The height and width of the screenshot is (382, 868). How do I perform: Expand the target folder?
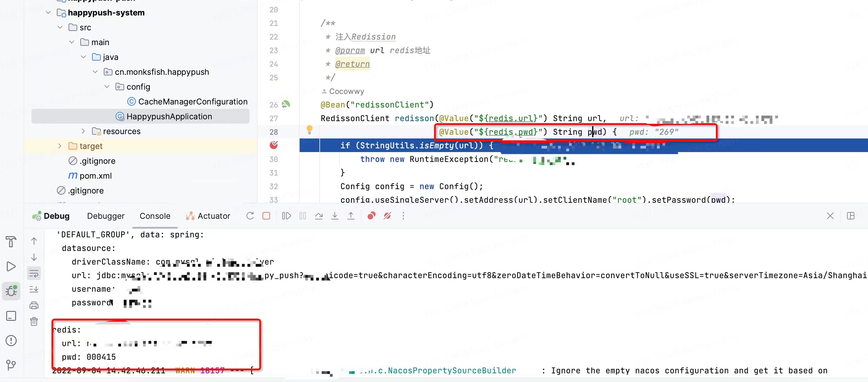(x=60, y=146)
